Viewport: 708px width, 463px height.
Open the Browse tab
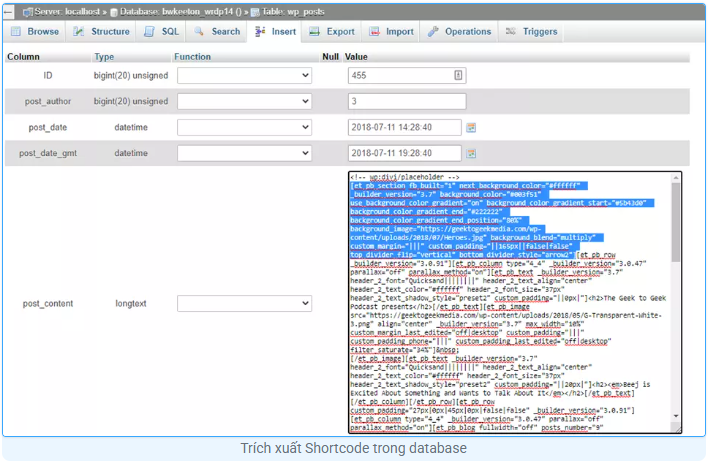[x=35, y=32]
